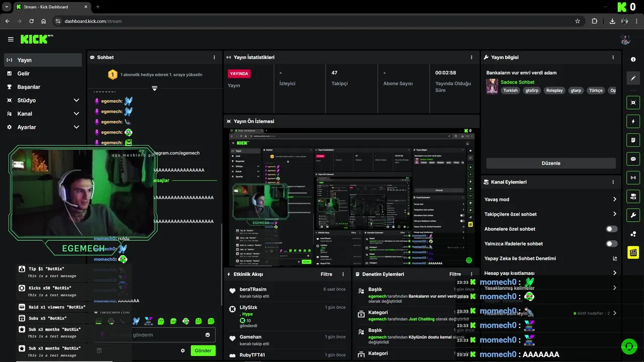Open emoji picker in chat message box
This screenshot has height=362, width=644.
point(208,335)
